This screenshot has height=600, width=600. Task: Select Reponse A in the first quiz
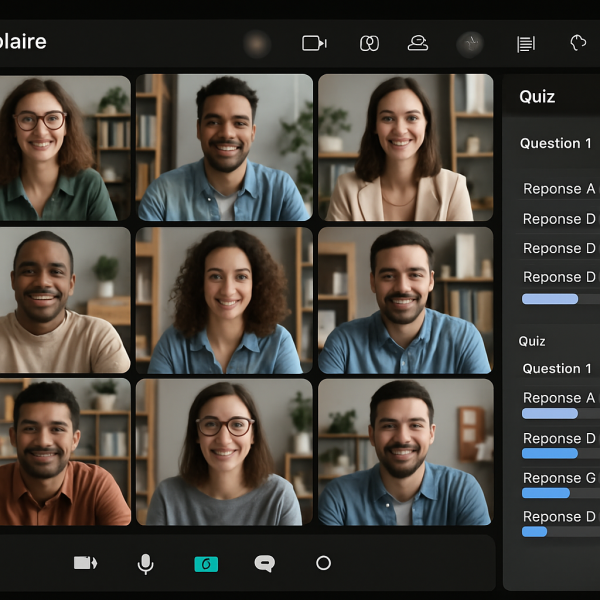pos(558,189)
